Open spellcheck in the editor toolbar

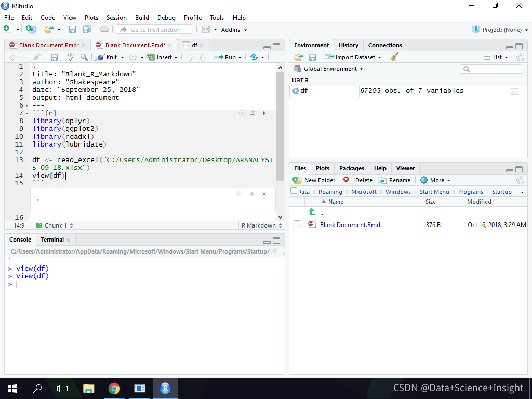tap(71, 57)
